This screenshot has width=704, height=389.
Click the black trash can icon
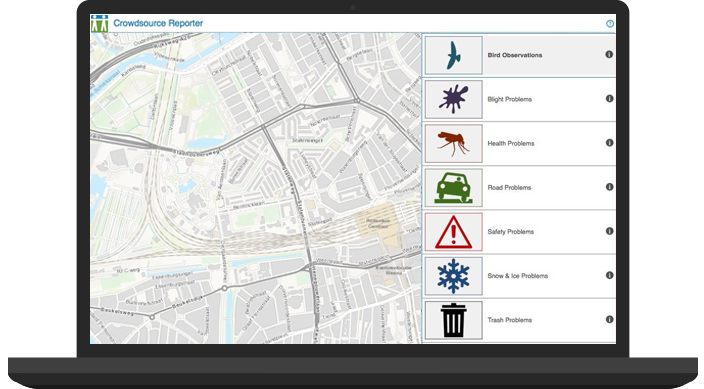pos(453,320)
